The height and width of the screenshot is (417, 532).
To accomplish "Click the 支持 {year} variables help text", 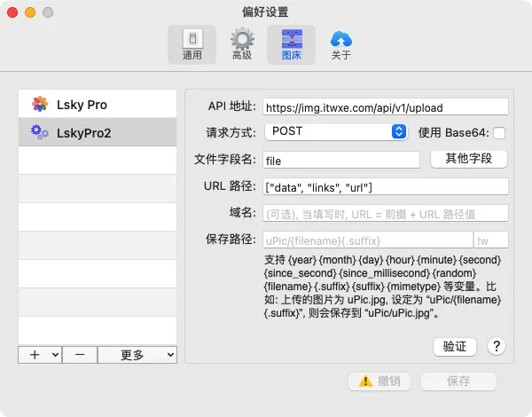I will pos(383,287).
